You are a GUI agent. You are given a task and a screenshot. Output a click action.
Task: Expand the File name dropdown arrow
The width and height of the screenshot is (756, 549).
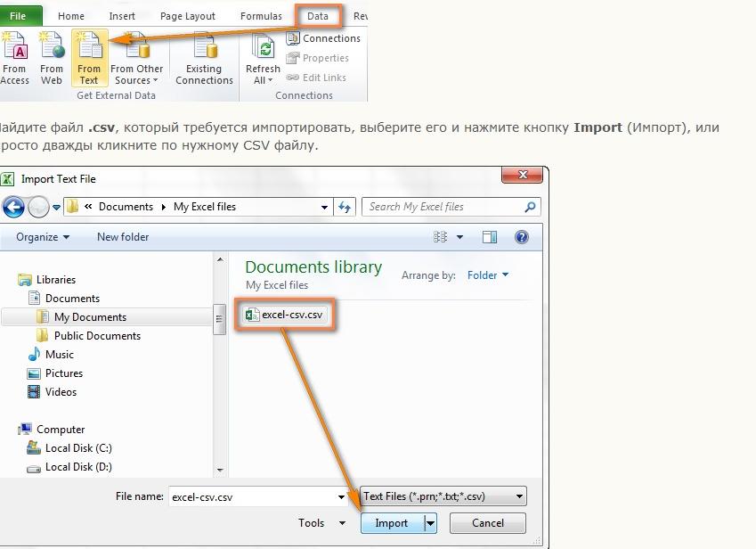(341, 497)
